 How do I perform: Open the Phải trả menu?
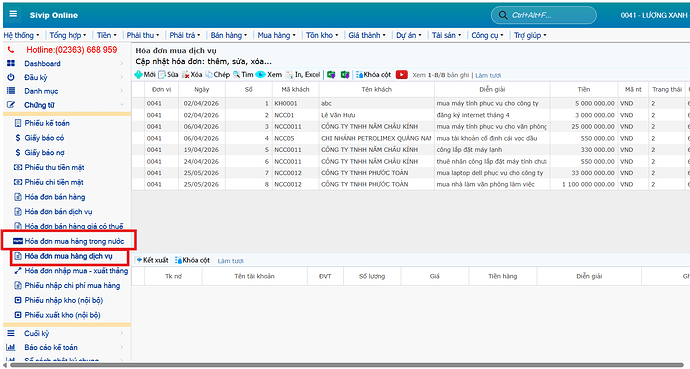click(x=185, y=35)
